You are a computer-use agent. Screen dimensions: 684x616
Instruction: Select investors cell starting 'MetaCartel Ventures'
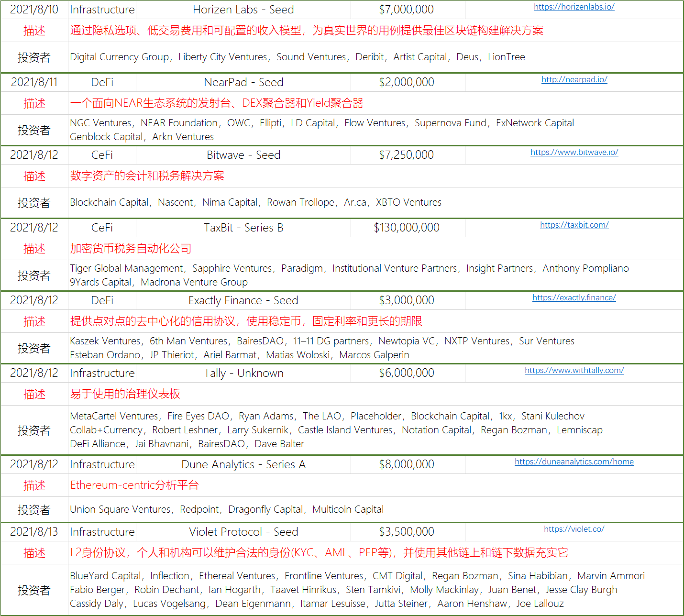375,430
